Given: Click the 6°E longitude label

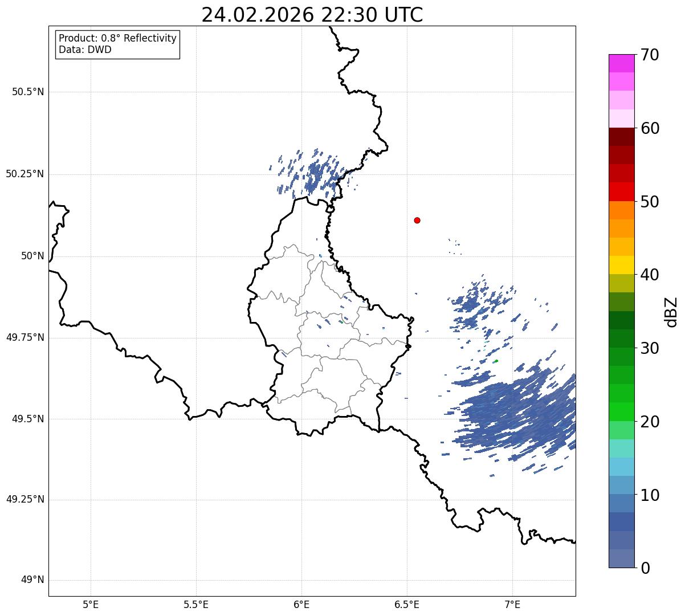Looking at the screenshot, I should (x=301, y=604).
